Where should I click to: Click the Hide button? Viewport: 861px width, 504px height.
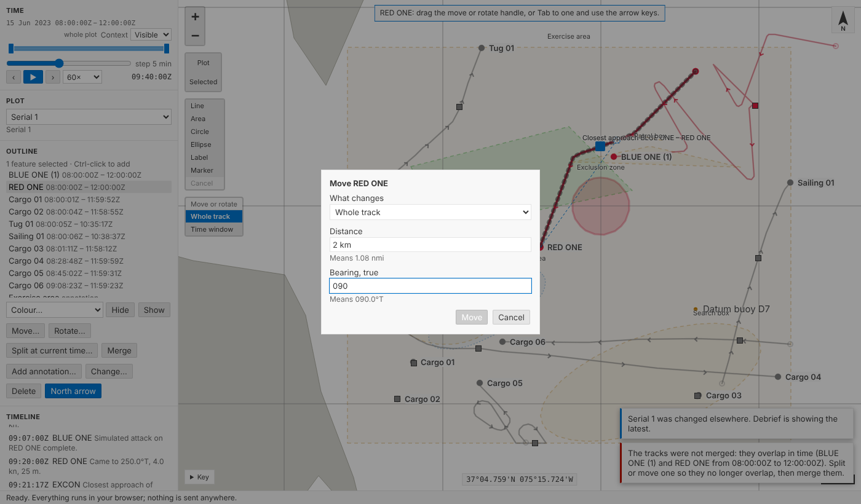[x=120, y=310]
